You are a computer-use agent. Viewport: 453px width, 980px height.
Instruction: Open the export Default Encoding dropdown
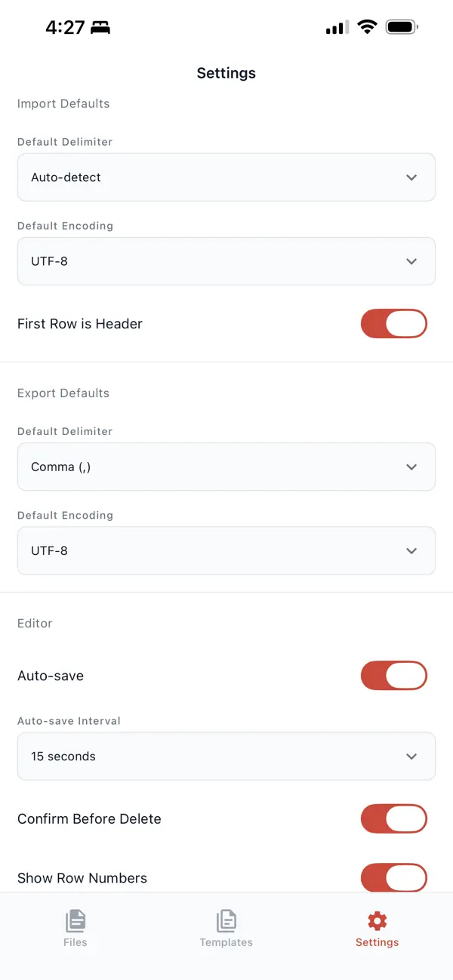click(x=226, y=550)
